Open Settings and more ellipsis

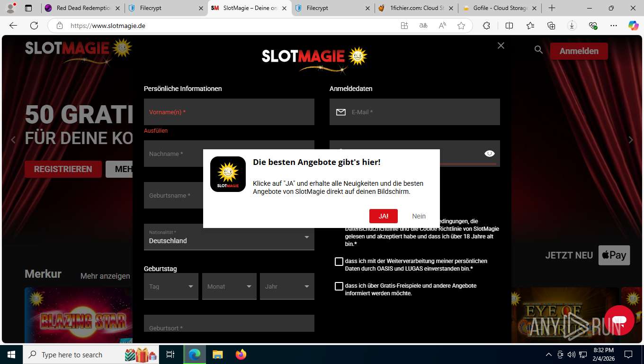point(614,26)
